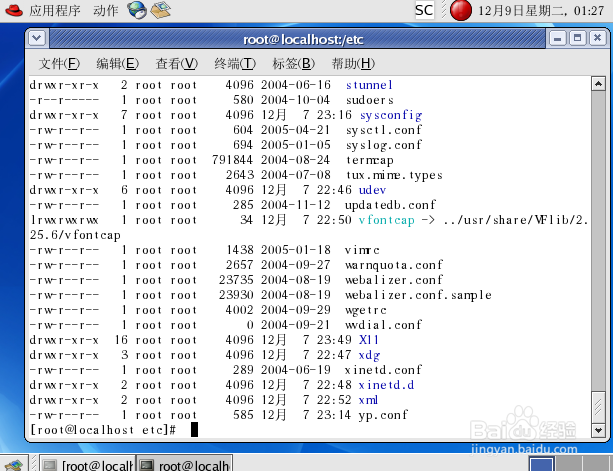Click the updatedb.conf file name
Viewport: 613px width, 471px height.
tap(390, 205)
